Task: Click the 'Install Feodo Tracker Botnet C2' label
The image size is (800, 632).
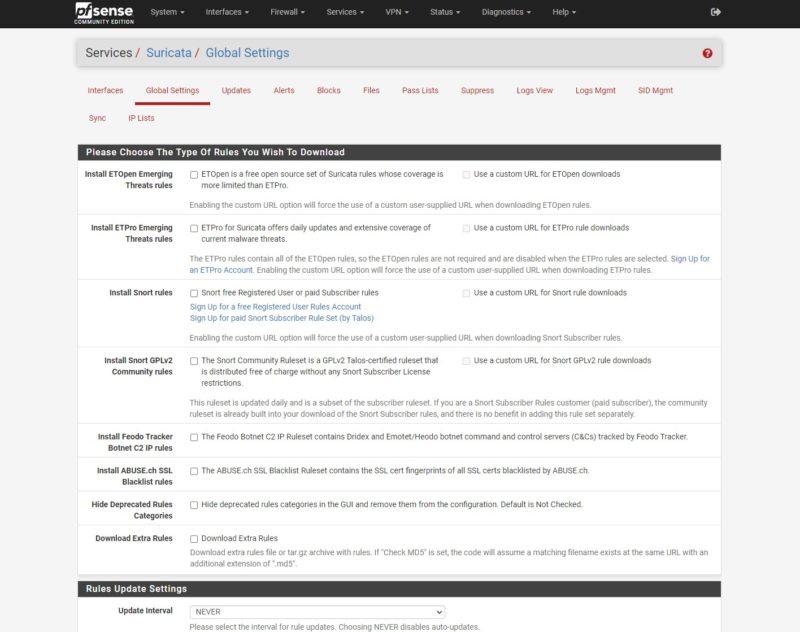Action: (135, 442)
